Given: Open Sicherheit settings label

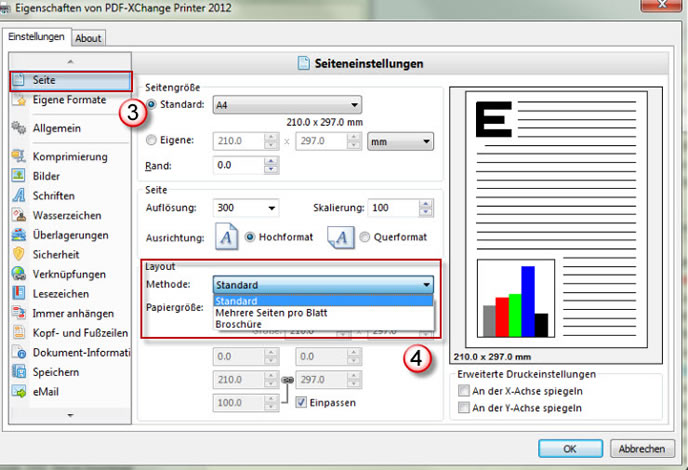Looking at the screenshot, I should point(56,255).
